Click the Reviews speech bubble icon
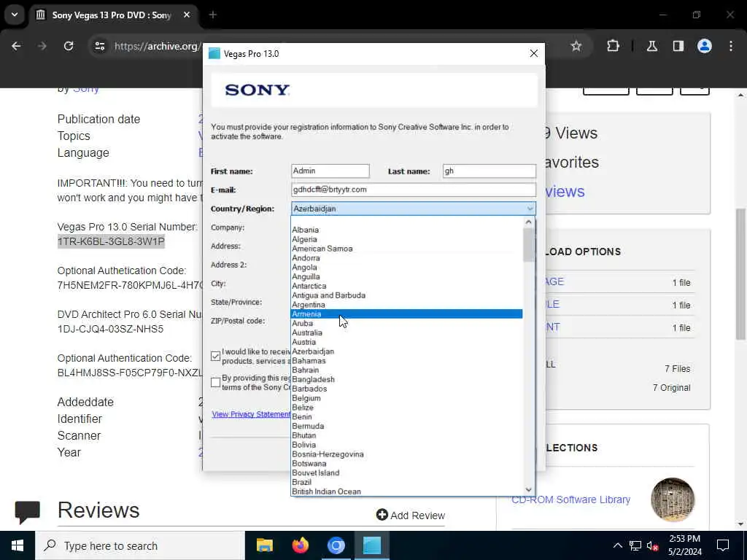 point(27,512)
